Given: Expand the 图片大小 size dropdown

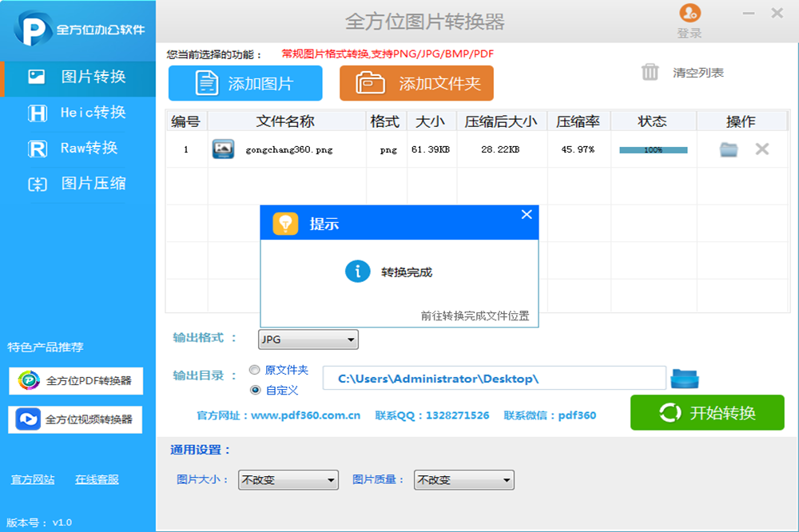Looking at the screenshot, I should [288, 480].
